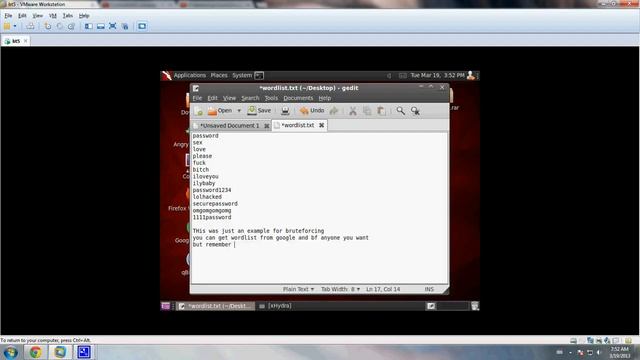Open the gedit Tools menu
Image resolution: width=640 pixels, height=360 pixels.
click(271, 98)
